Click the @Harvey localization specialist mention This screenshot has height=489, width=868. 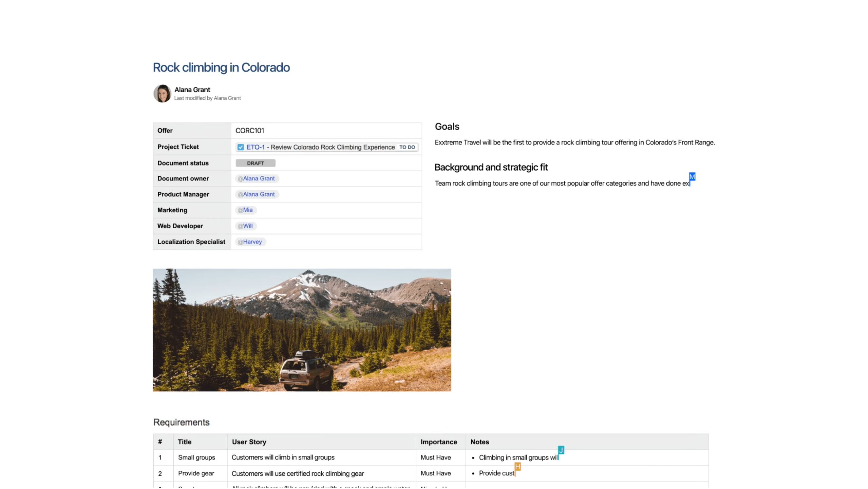tap(250, 241)
